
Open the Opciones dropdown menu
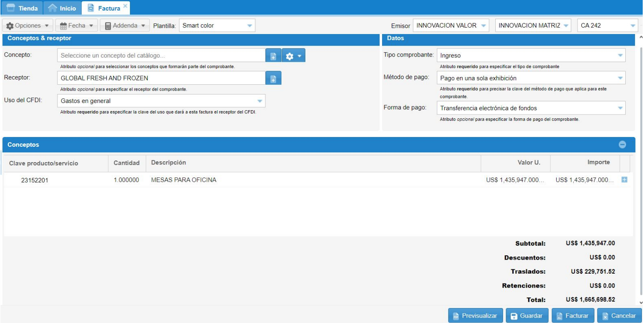[28, 26]
